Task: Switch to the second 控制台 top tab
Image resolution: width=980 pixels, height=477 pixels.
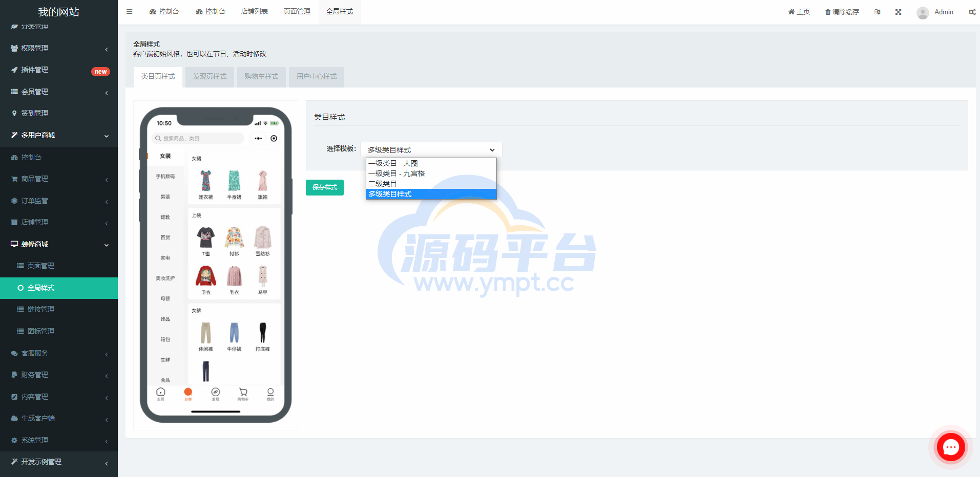Action: 210,12
